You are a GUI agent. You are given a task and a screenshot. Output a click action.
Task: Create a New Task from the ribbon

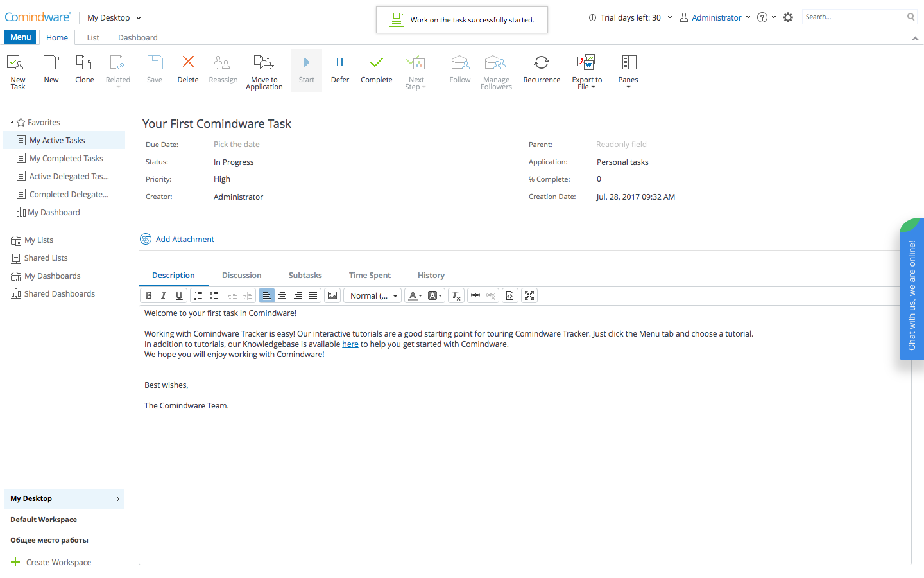point(18,71)
